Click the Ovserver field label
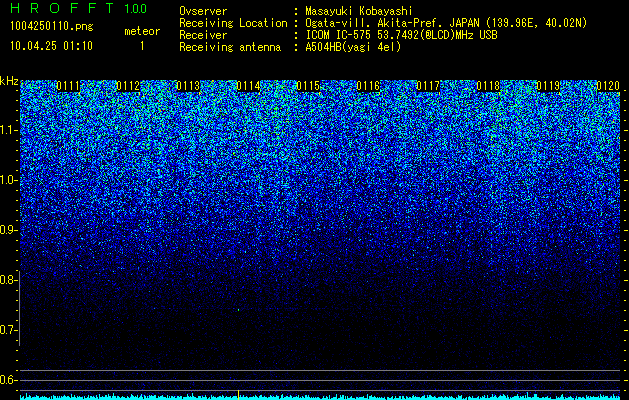The image size is (629, 400). pyautogui.click(x=203, y=11)
